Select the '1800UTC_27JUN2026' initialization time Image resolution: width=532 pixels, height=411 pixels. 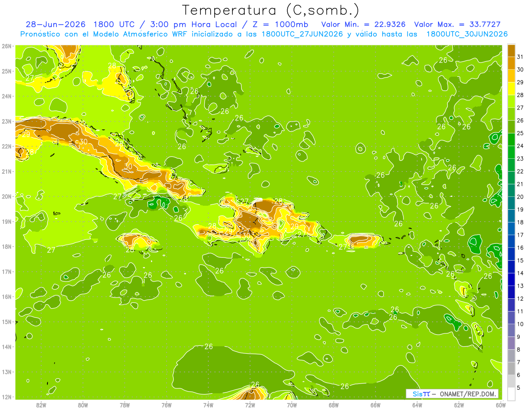(x=302, y=34)
